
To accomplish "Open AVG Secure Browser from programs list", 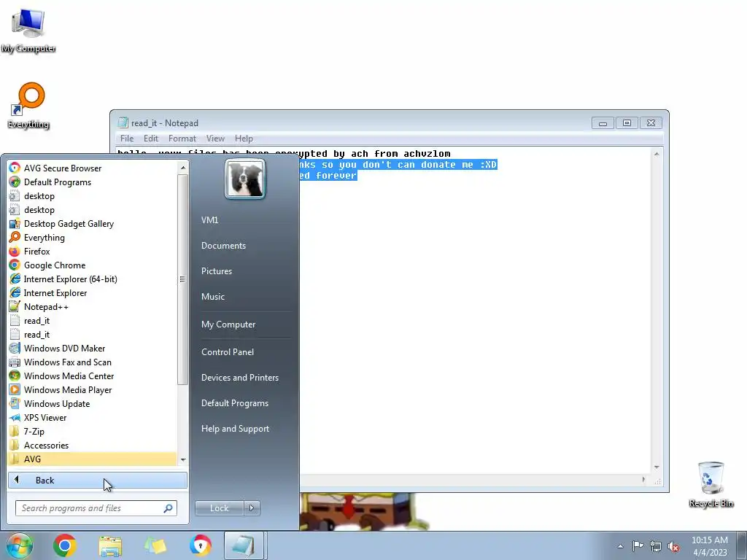I will [x=92, y=168].
